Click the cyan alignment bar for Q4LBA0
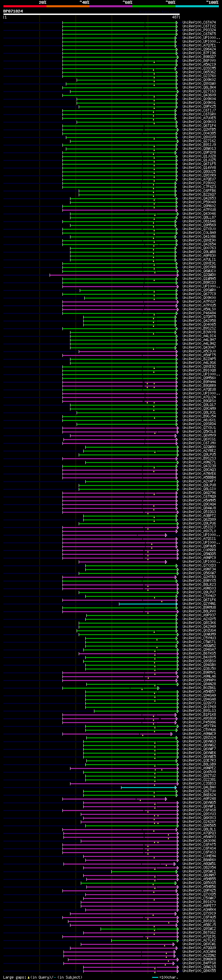 click(x=149, y=787)
